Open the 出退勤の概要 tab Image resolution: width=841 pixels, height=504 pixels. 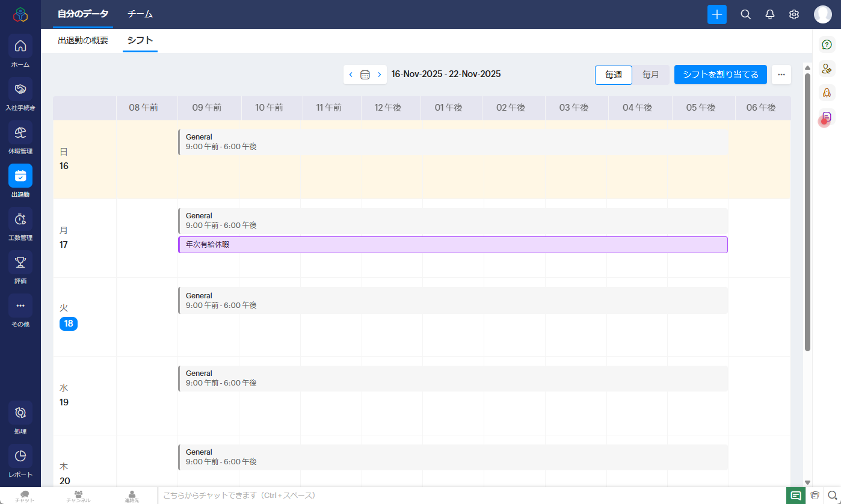83,41
